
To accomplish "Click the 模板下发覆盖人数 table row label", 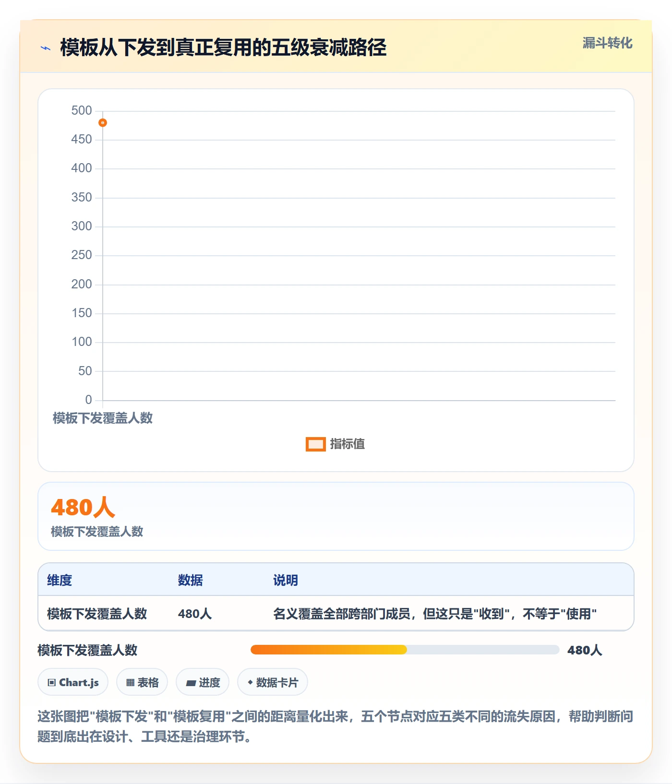I will [x=97, y=614].
